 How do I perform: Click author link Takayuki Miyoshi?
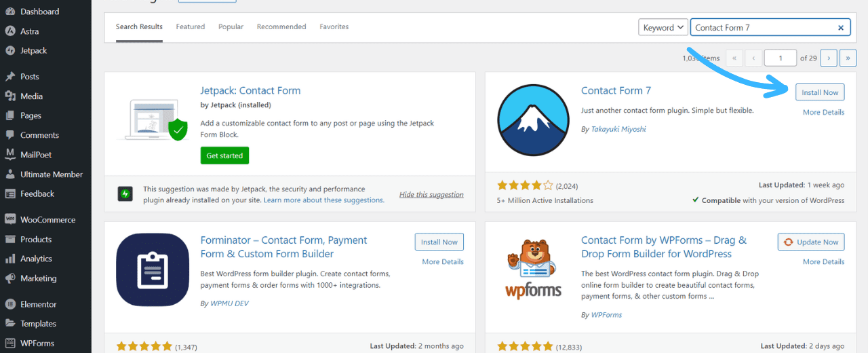(x=618, y=129)
